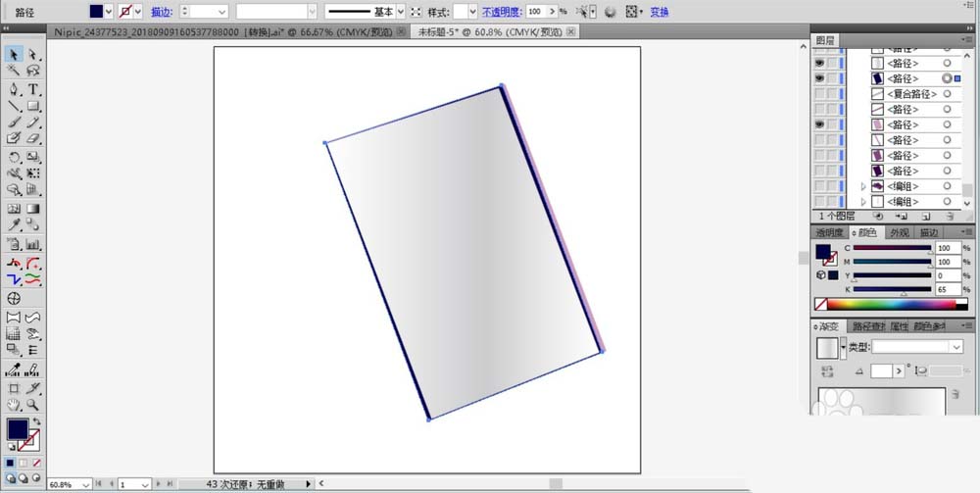Apply None mode button
The width and height of the screenshot is (980, 493).
pos(36,463)
